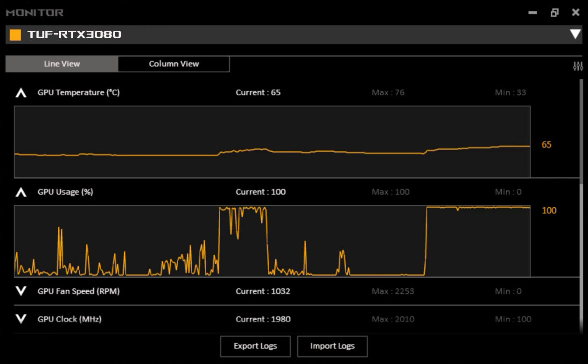Minimize the Monitor window

[532, 13]
